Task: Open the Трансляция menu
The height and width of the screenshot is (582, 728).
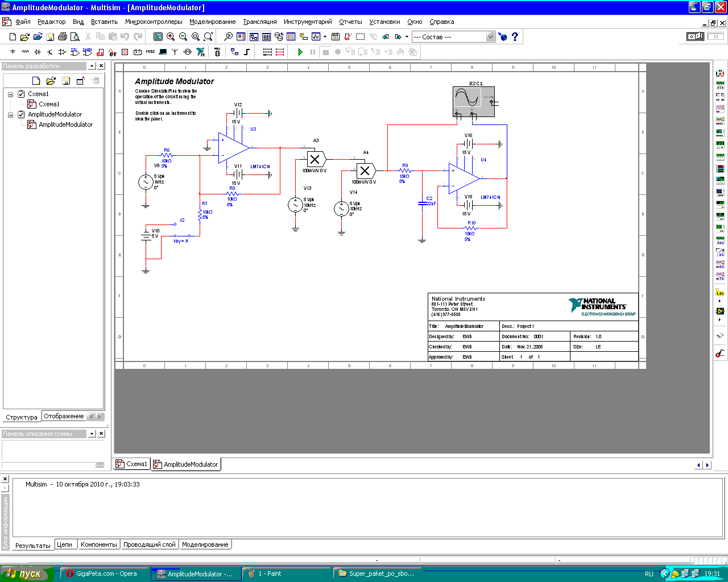Action: pyautogui.click(x=260, y=22)
